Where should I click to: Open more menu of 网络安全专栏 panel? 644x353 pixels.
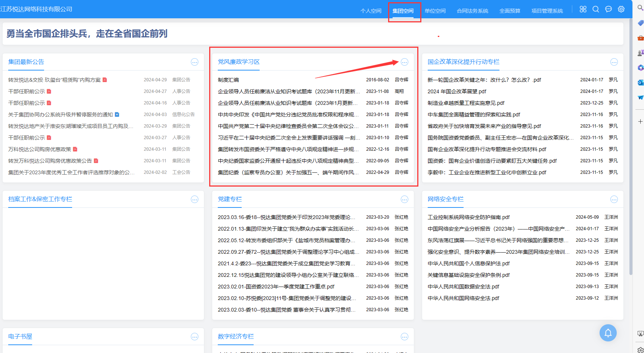click(x=614, y=200)
